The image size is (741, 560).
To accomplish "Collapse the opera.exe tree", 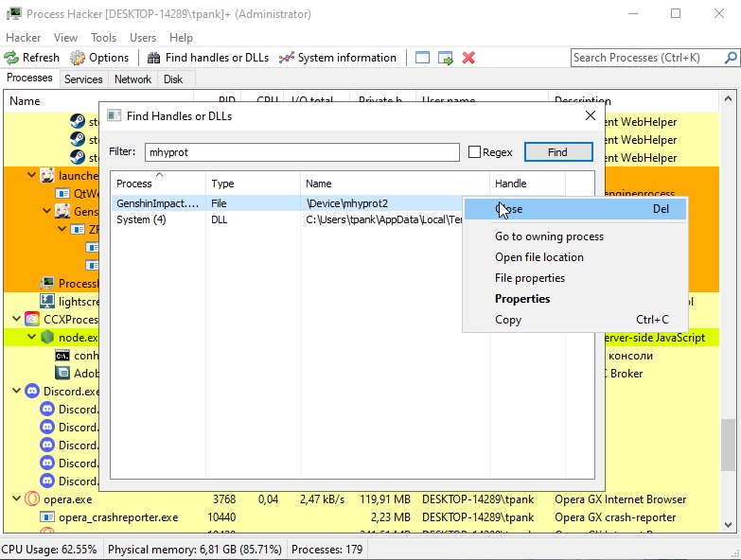I will 16,499.
